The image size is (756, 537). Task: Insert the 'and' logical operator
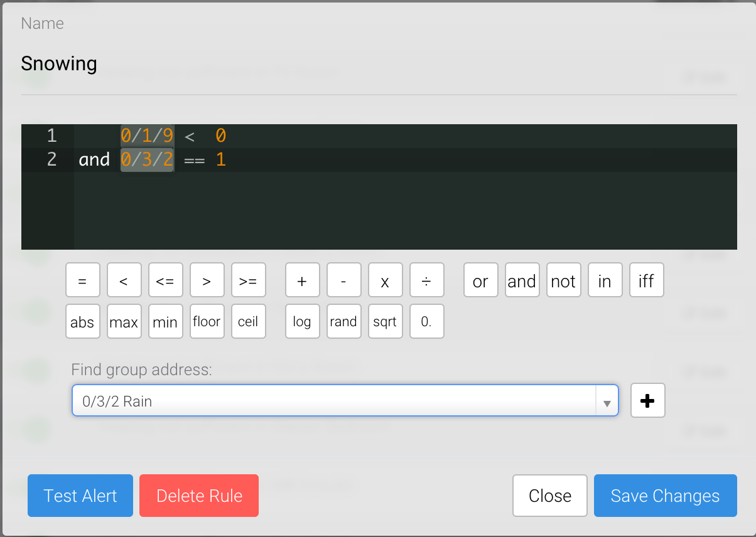(521, 280)
